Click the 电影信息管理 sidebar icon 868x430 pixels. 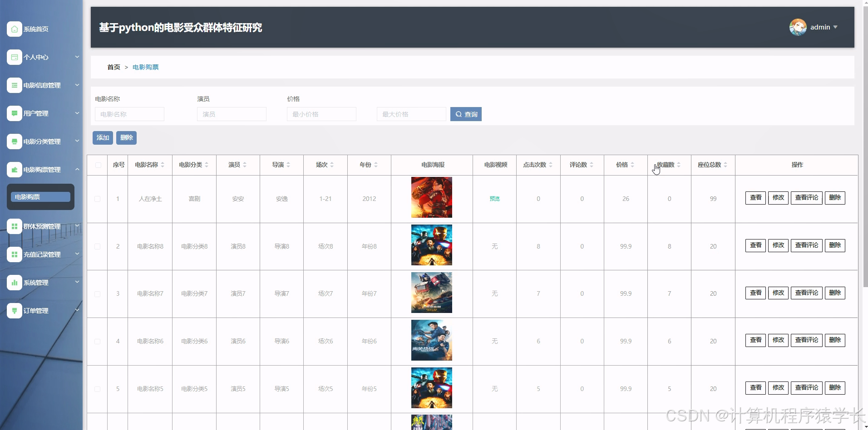coord(15,85)
